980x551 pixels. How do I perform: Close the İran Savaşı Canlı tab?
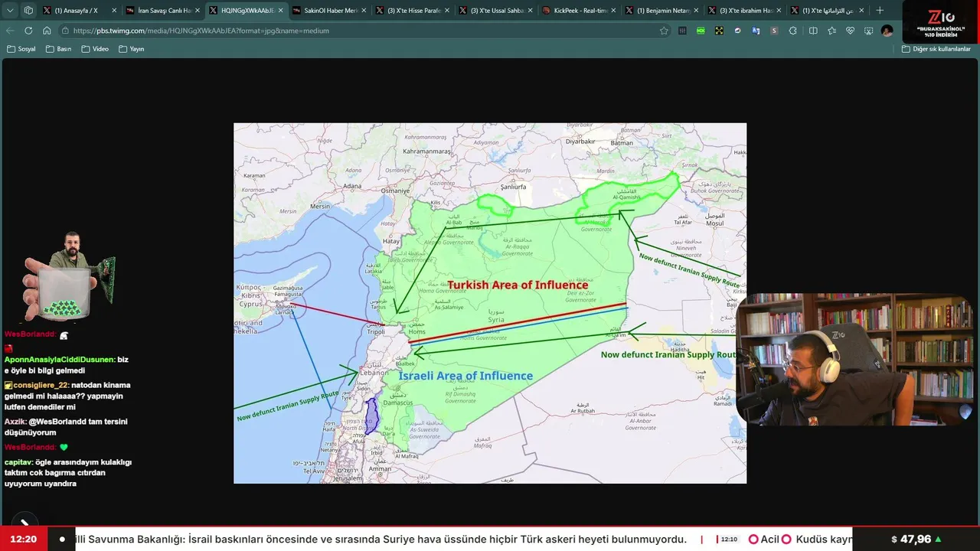coord(197,11)
